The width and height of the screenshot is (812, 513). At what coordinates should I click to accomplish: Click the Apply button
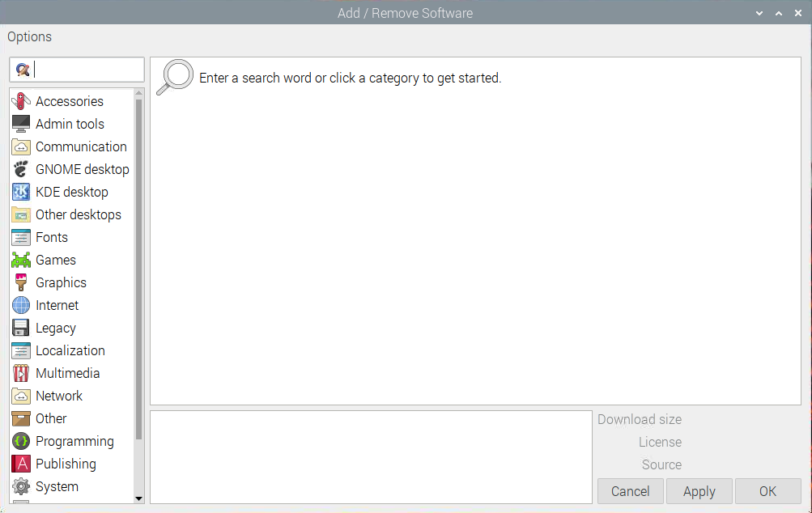point(699,491)
